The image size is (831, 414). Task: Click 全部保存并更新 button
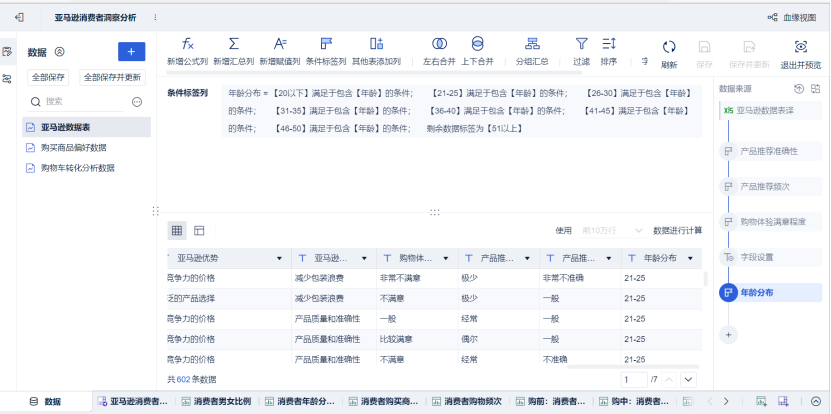point(112,77)
